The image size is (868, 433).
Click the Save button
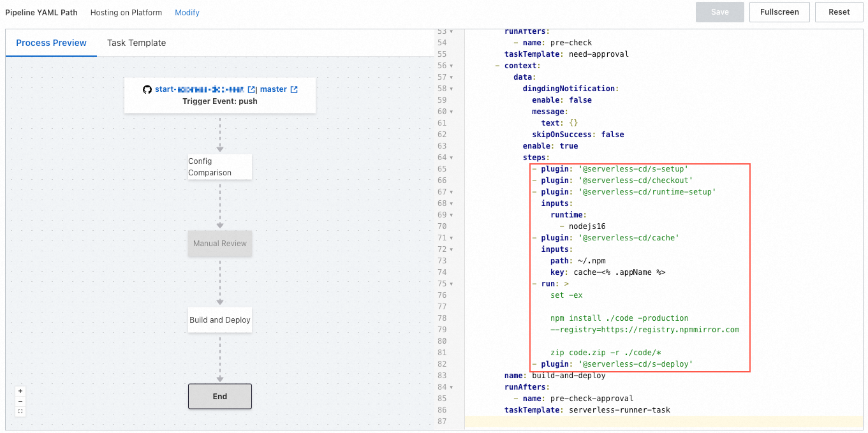click(x=719, y=11)
